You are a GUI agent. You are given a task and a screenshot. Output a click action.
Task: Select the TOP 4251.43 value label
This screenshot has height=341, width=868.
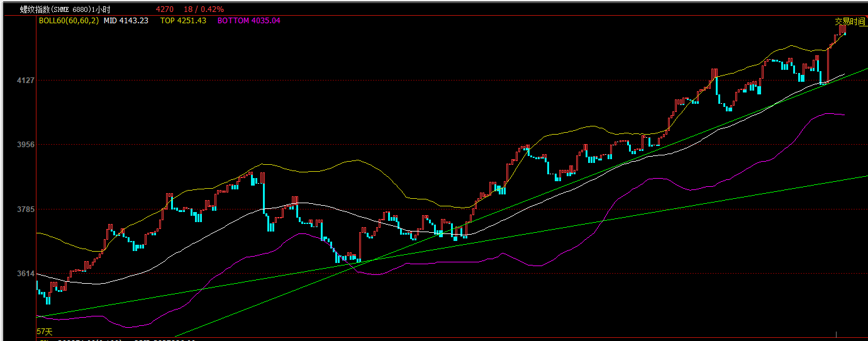pos(183,21)
